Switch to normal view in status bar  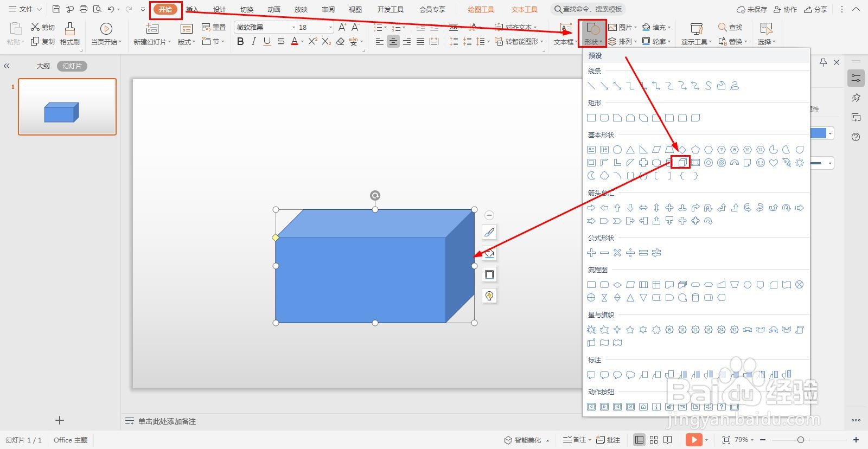coord(640,440)
